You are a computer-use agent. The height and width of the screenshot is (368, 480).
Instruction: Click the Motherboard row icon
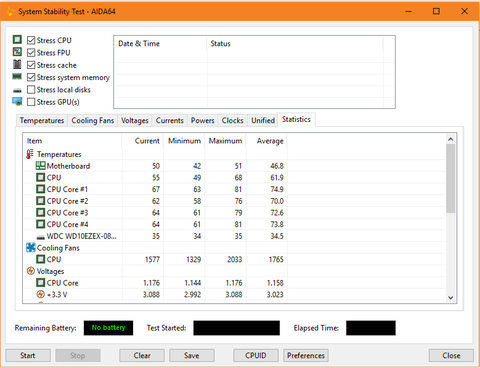tap(41, 166)
